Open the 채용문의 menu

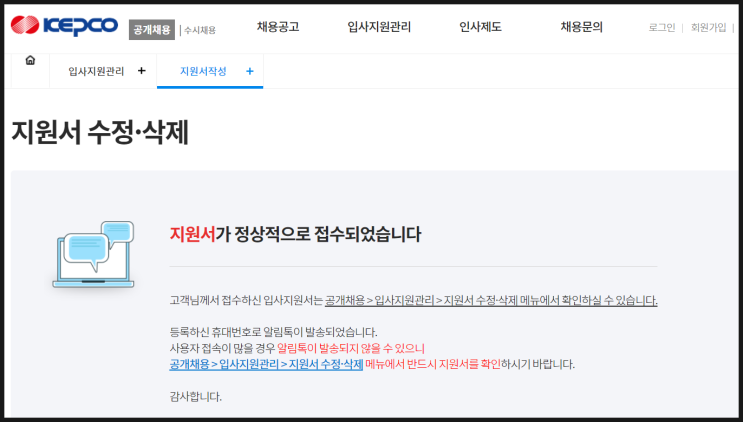581,27
